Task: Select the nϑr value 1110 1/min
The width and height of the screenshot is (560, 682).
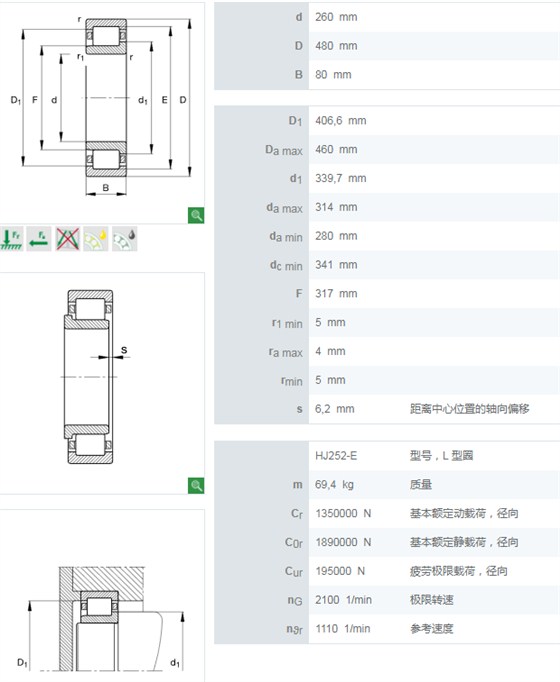Action: pyautogui.click(x=343, y=629)
